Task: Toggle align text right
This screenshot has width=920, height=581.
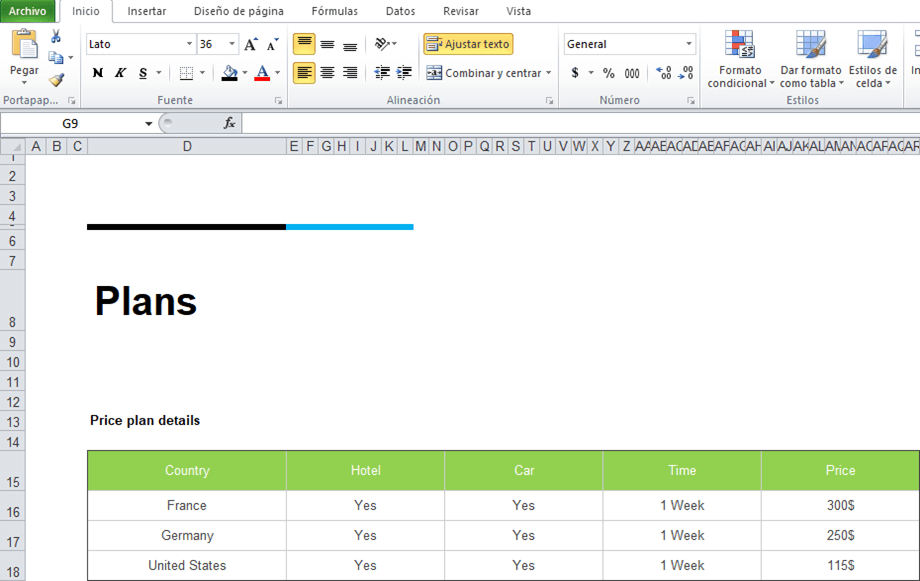Action: tap(350, 73)
